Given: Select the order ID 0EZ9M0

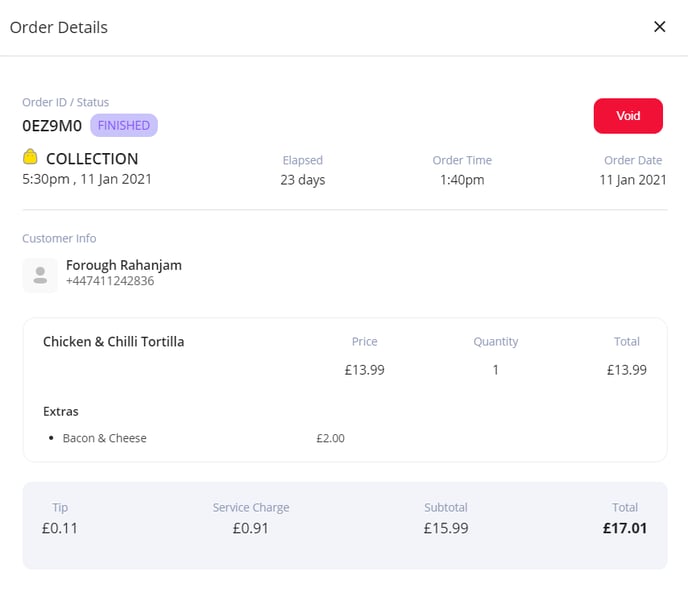Looking at the screenshot, I should [52, 126].
